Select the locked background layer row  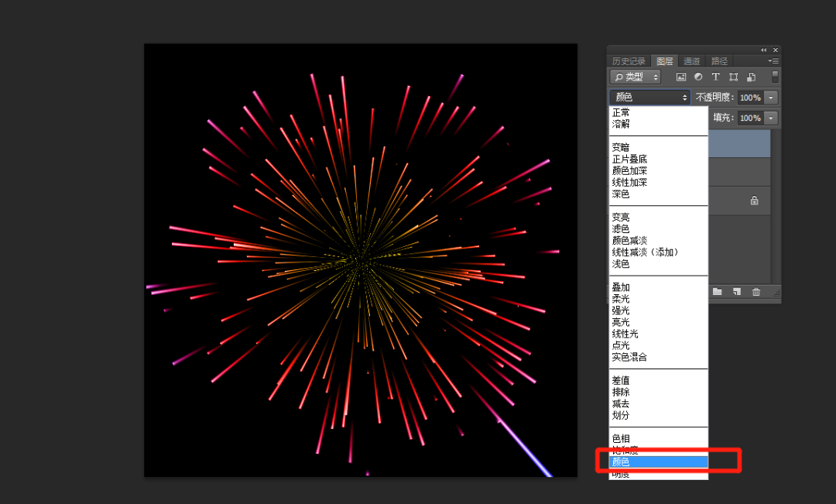tap(739, 201)
